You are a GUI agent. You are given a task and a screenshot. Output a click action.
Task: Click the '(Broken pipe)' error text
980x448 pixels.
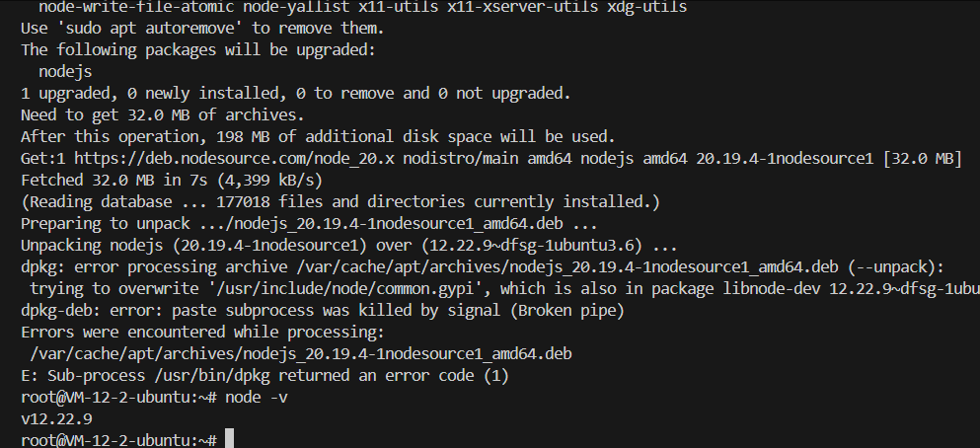[567, 311]
